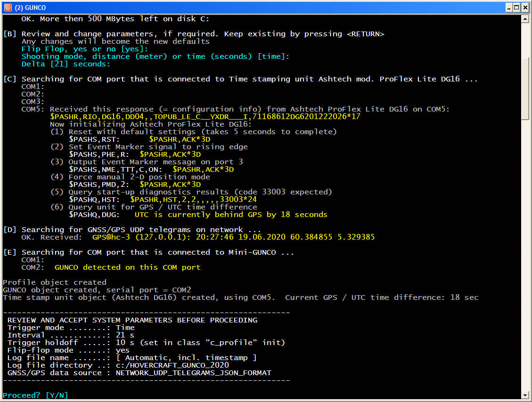Viewport: 532px width, 402px height.
Task: Click the scrollbar down arrow
Action: click(x=525, y=395)
